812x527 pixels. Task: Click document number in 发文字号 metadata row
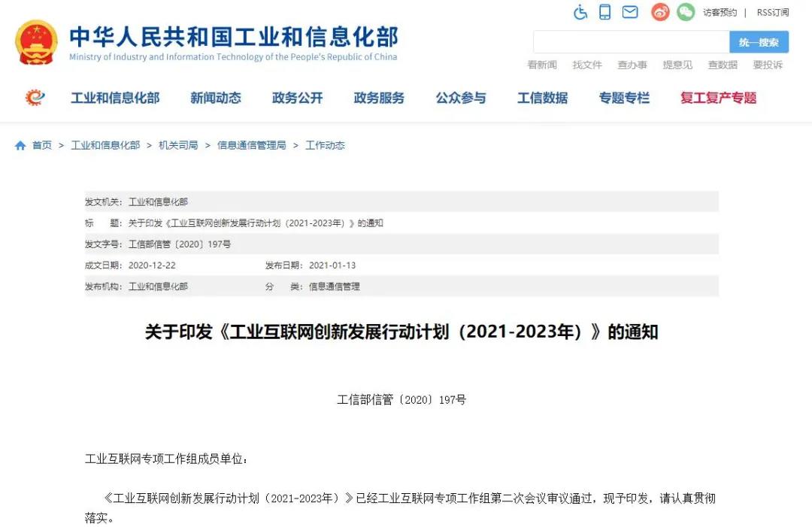coord(180,244)
